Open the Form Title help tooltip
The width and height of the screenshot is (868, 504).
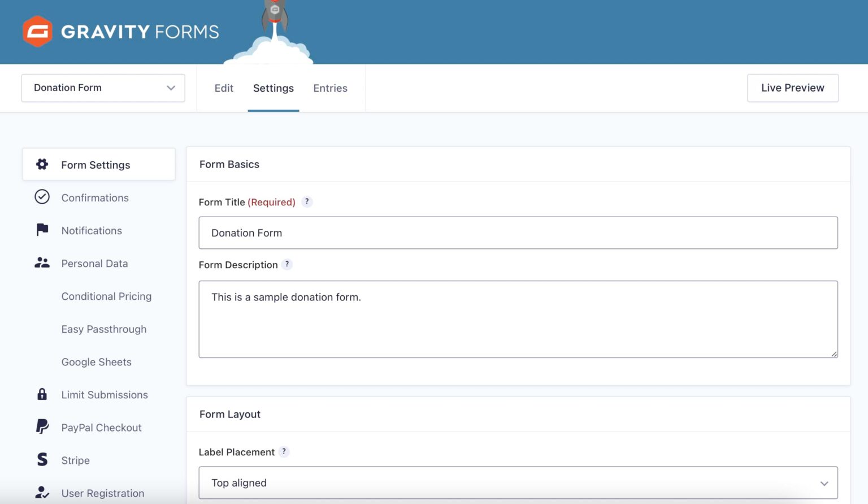pos(307,201)
